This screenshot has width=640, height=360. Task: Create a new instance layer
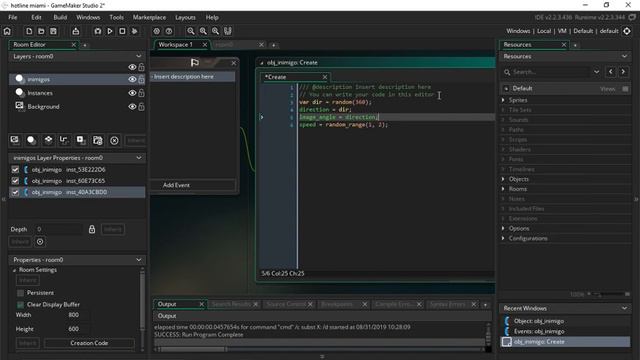click(x=31, y=140)
